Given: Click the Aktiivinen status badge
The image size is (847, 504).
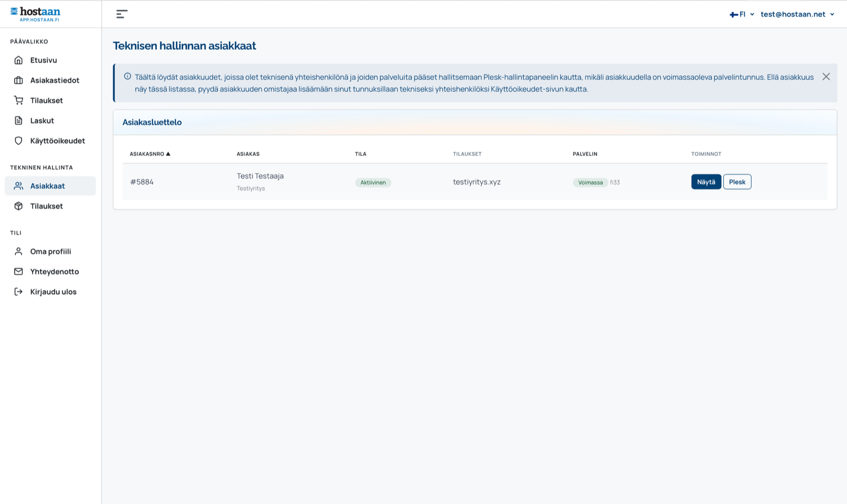Looking at the screenshot, I should 373,182.
